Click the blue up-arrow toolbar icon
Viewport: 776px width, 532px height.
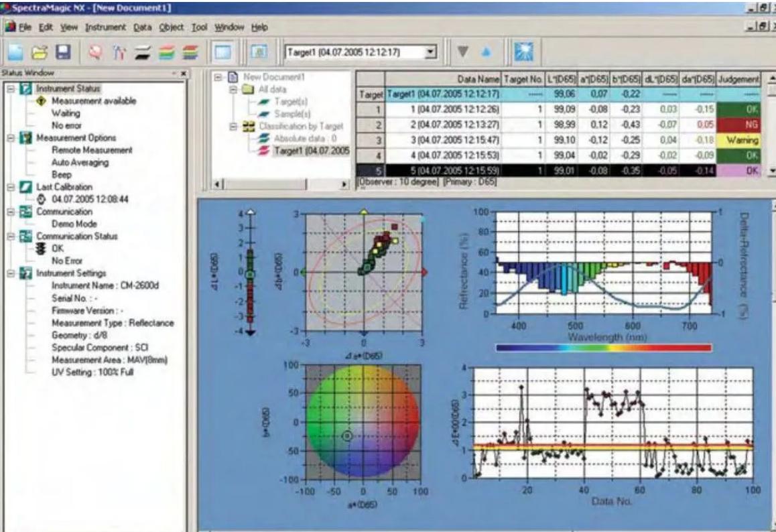pos(487,52)
